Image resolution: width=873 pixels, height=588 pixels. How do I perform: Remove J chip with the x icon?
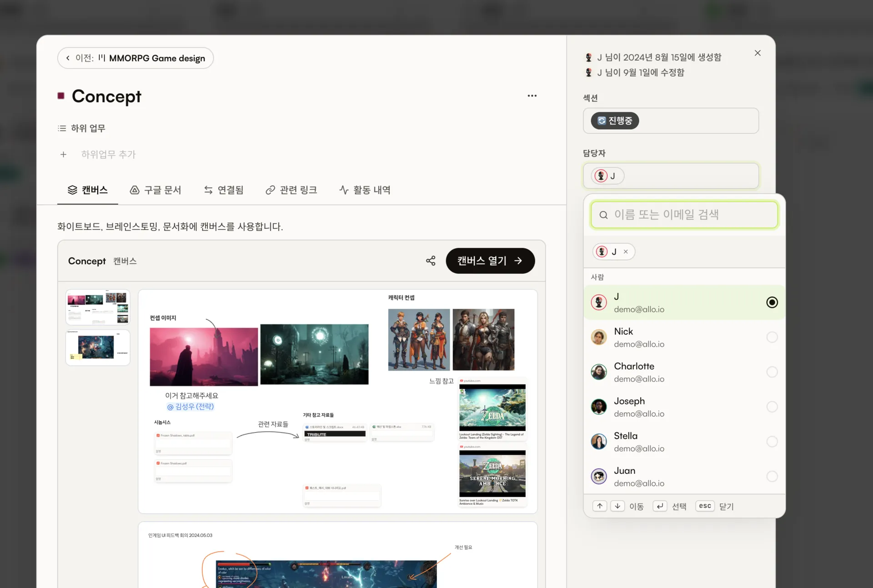click(626, 251)
